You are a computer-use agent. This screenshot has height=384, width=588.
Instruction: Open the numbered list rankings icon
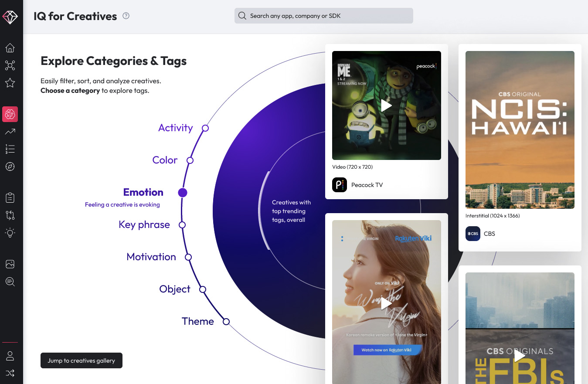(x=10, y=149)
